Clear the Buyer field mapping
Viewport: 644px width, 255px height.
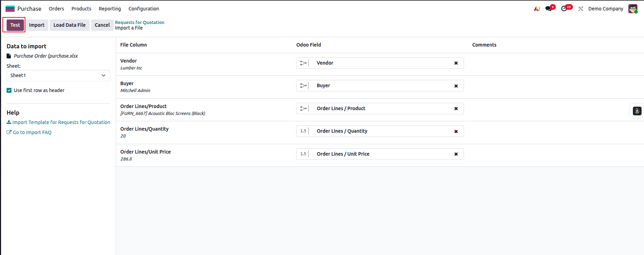click(456, 86)
